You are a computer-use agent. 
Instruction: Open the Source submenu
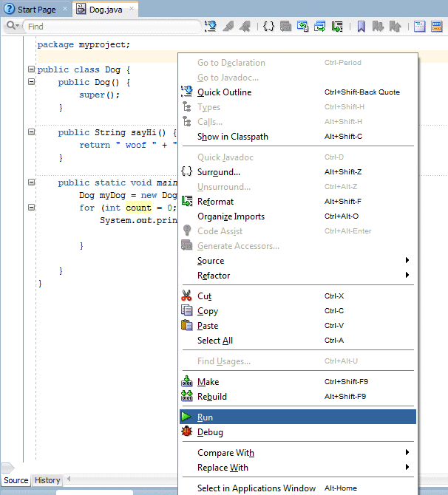point(298,261)
